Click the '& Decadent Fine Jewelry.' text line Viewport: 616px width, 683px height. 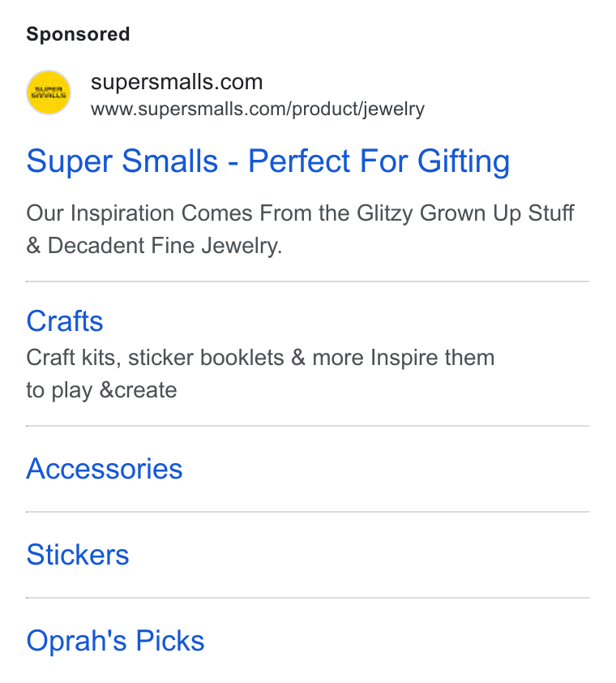[x=154, y=246]
